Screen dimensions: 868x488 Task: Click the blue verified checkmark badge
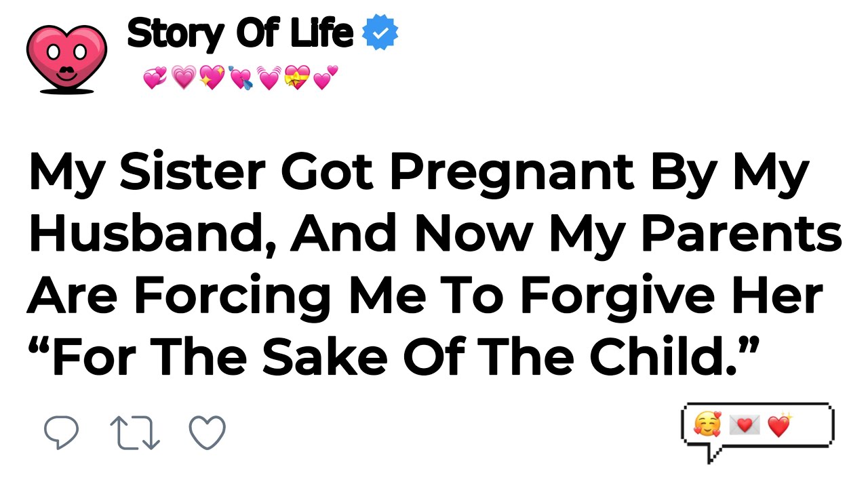click(x=381, y=34)
